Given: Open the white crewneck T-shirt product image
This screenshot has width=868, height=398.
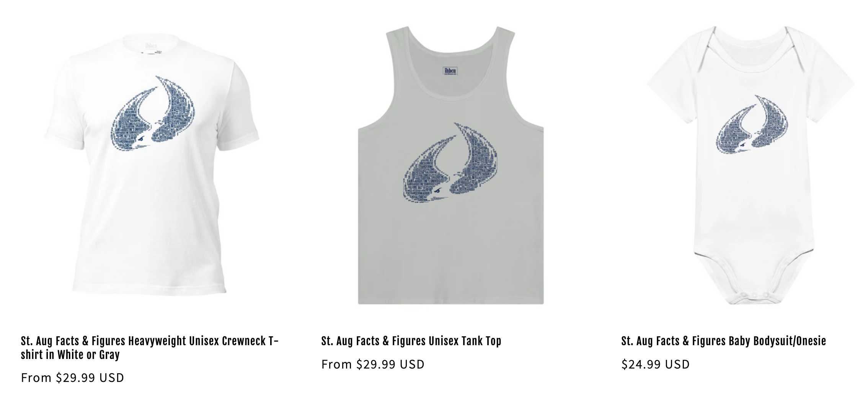Looking at the screenshot, I should (x=152, y=165).
